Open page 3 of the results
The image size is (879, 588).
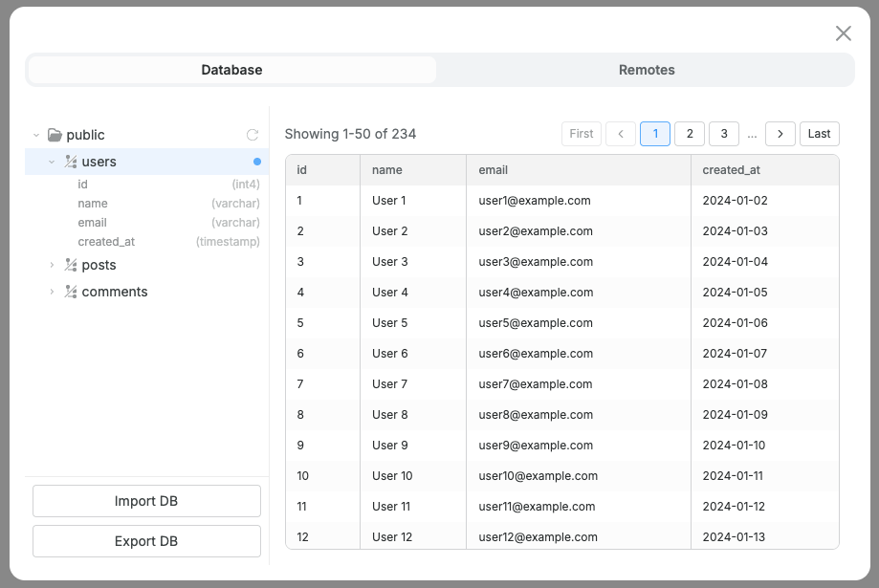pyautogui.click(x=723, y=134)
